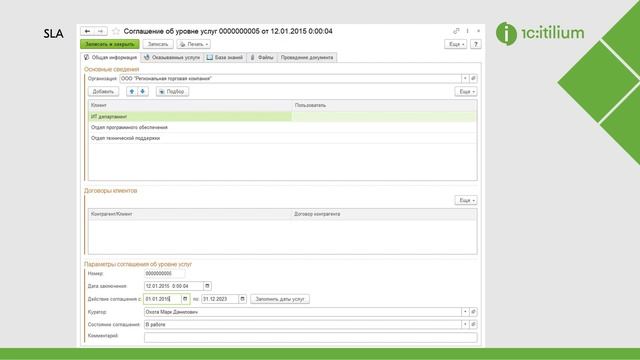The width and height of the screenshot is (640, 360).
Task: Open the Еще menu of Договоры клиентов
Action: [x=466, y=200]
